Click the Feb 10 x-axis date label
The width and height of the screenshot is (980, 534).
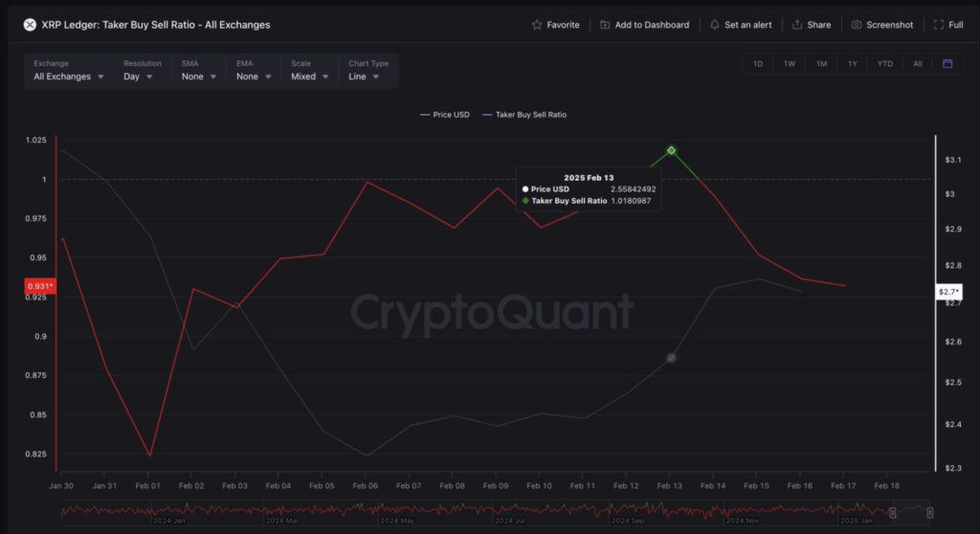click(x=539, y=486)
